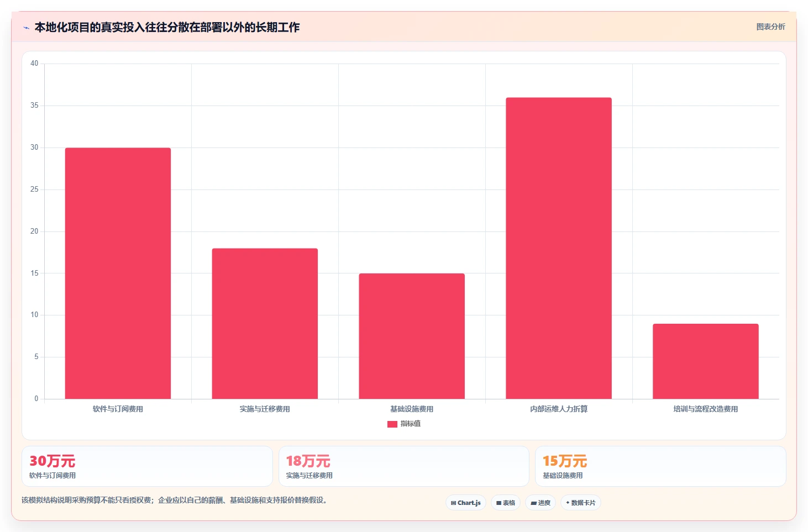Click the 实施与迁移费用 bar in the chart
The width and height of the screenshot is (808, 532).
coord(265,323)
